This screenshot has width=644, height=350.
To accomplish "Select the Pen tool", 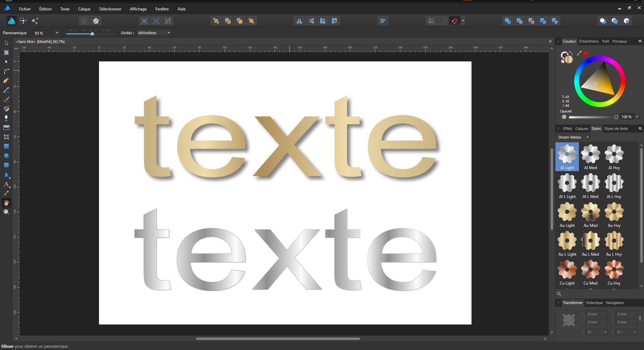I will pyautogui.click(x=6, y=81).
